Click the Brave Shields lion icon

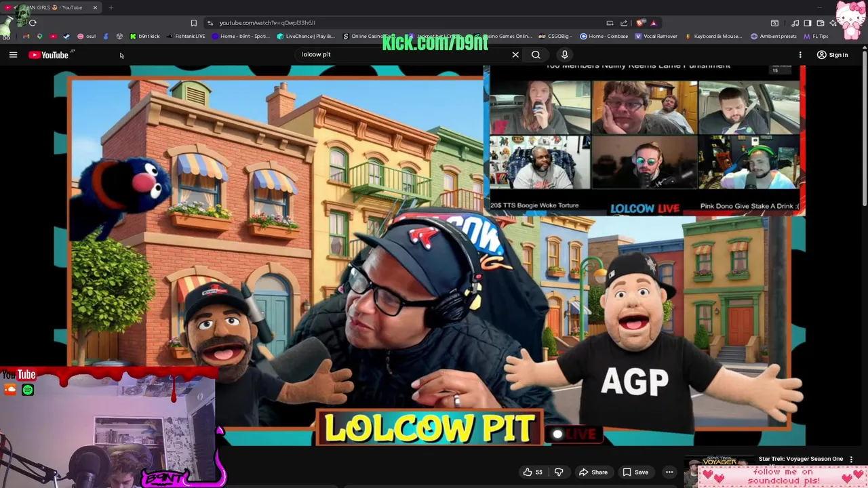pos(641,22)
